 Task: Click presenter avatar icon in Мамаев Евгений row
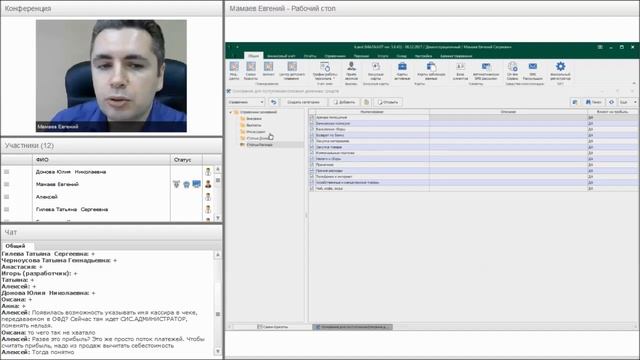click(208, 184)
